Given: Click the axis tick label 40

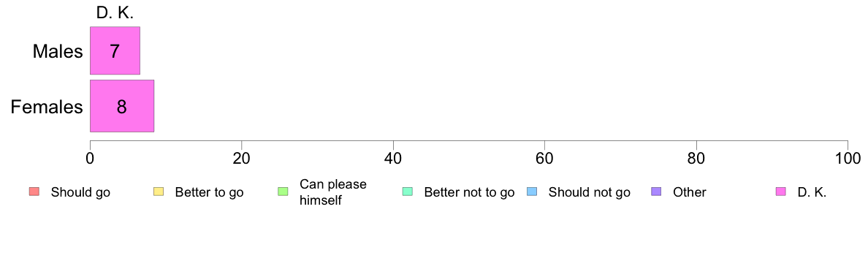Looking at the screenshot, I should (393, 158).
